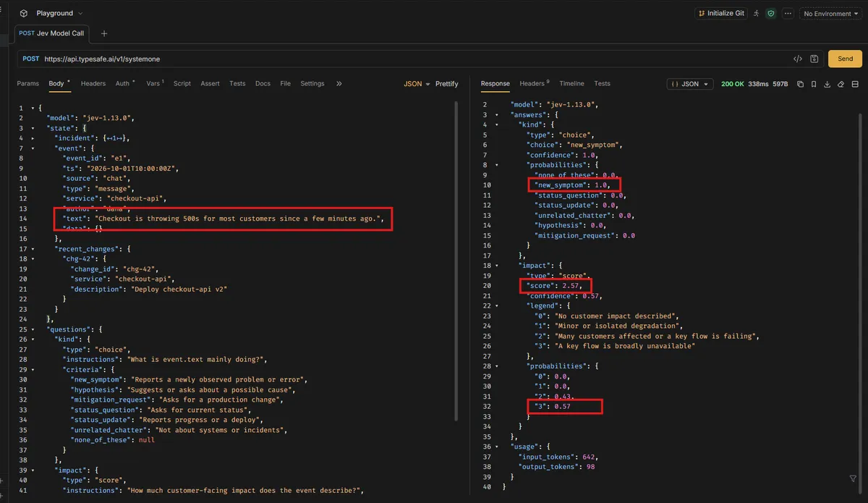Collapse the "legend" object in response
This screenshot has width=868, height=503.
click(496, 306)
